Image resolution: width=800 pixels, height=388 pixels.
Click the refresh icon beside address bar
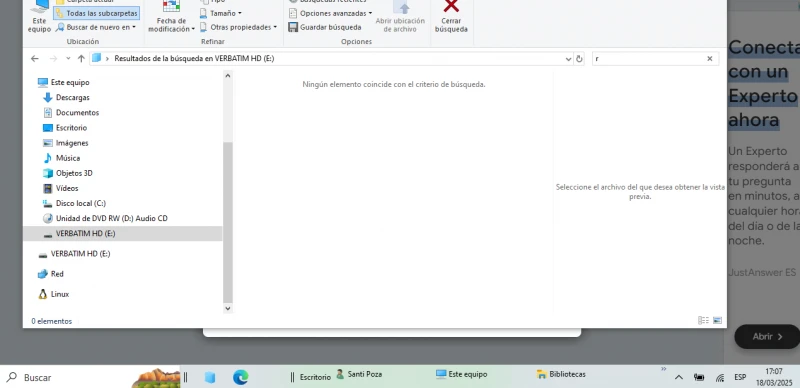point(579,59)
